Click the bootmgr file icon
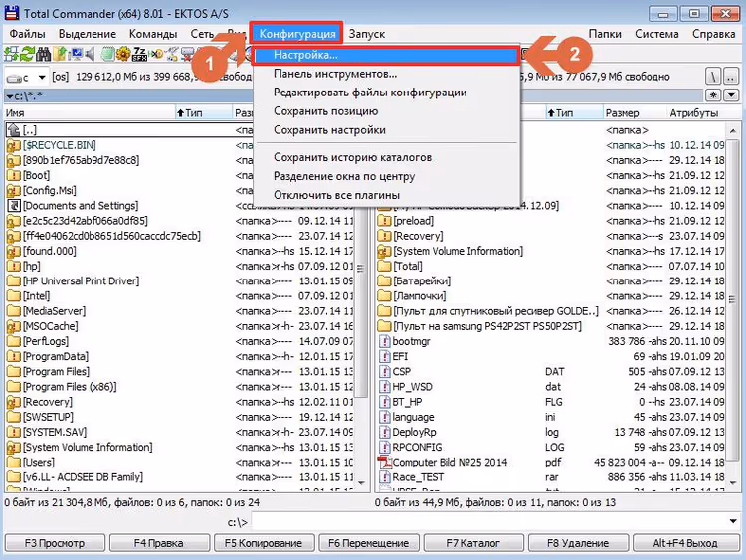The width and height of the screenshot is (746, 560). [x=384, y=341]
